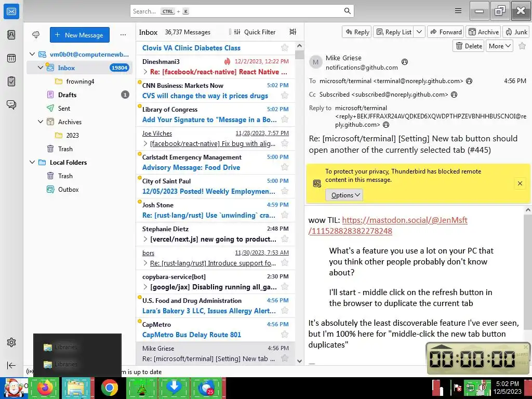Open the account Trash folder
This screenshot has height=399, width=532.
(x=79, y=149)
